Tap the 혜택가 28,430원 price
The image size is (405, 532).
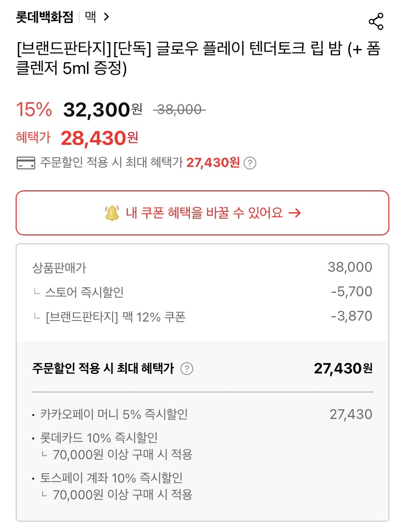[99, 139]
